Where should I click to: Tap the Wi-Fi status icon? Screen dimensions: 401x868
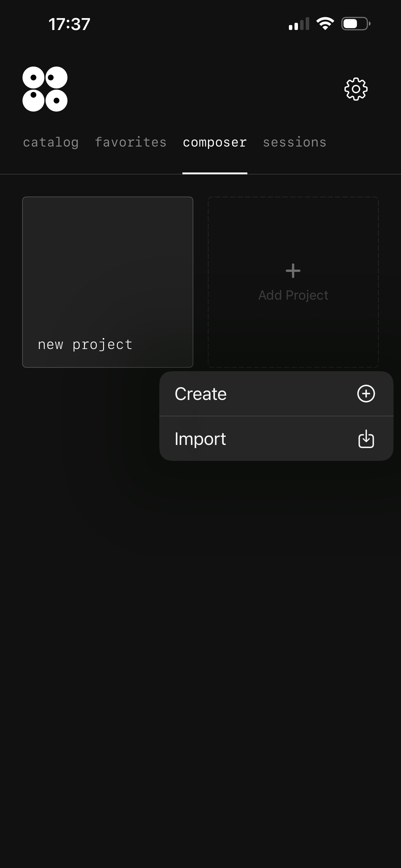click(x=325, y=23)
